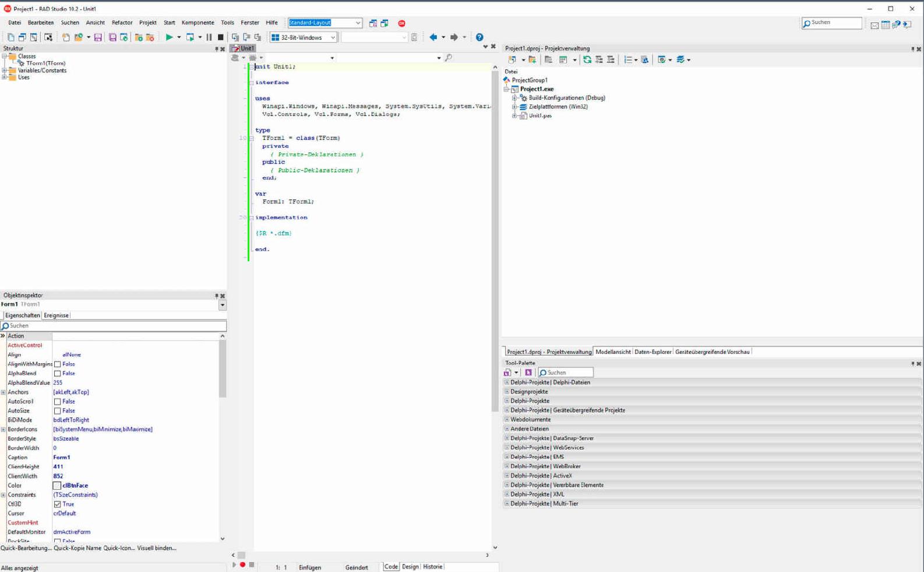Image resolution: width=924 pixels, height=572 pixels.
Task: Select TForm1(TForm) in Struktur tree
Action: [45, 64]
